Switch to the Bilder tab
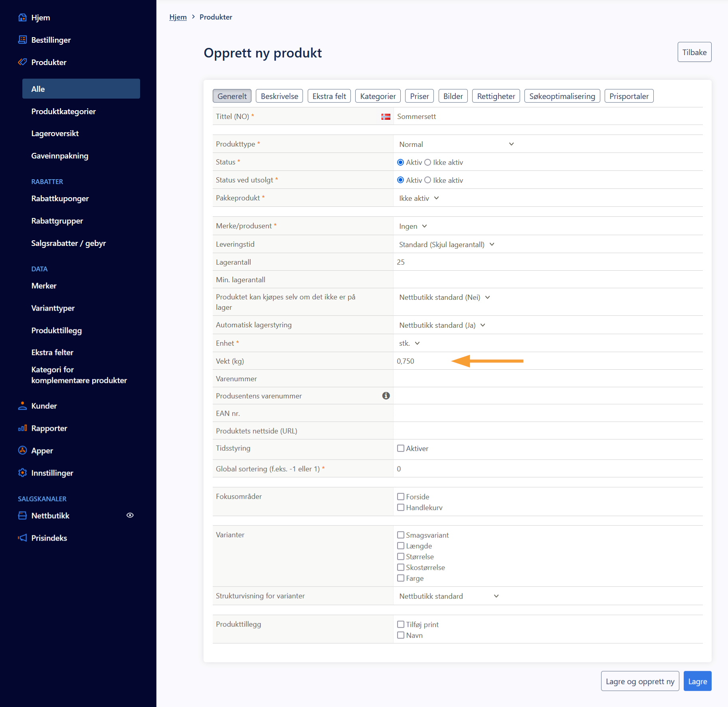This screenshot has height=707, width=728. [453, 96]
